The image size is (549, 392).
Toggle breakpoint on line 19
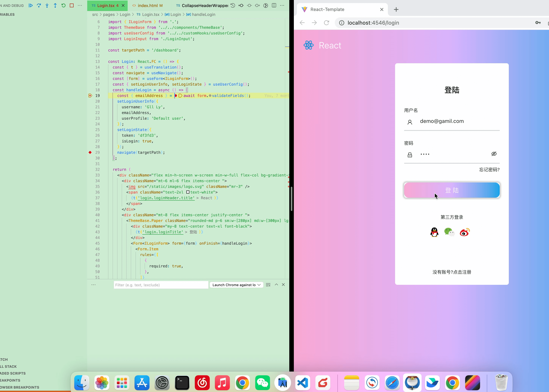pyautogui.click(x=90, y=95)
